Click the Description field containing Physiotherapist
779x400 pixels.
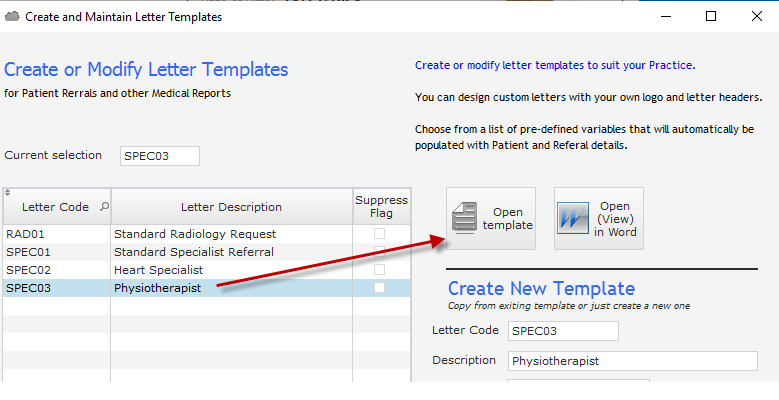tap(633, 361)
